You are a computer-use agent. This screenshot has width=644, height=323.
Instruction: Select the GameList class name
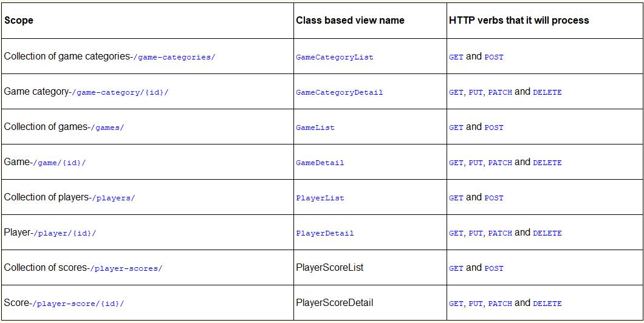tap(315, 127)
